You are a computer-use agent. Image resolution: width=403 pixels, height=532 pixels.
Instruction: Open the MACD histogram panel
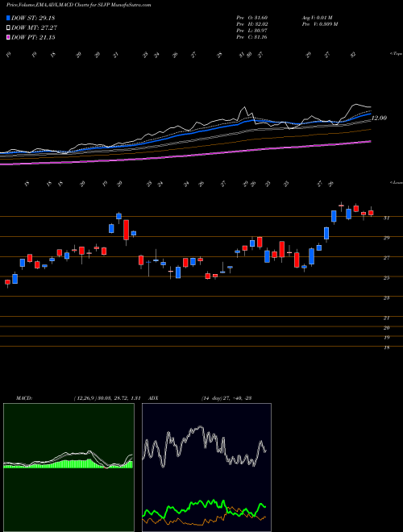pos(69,468)
